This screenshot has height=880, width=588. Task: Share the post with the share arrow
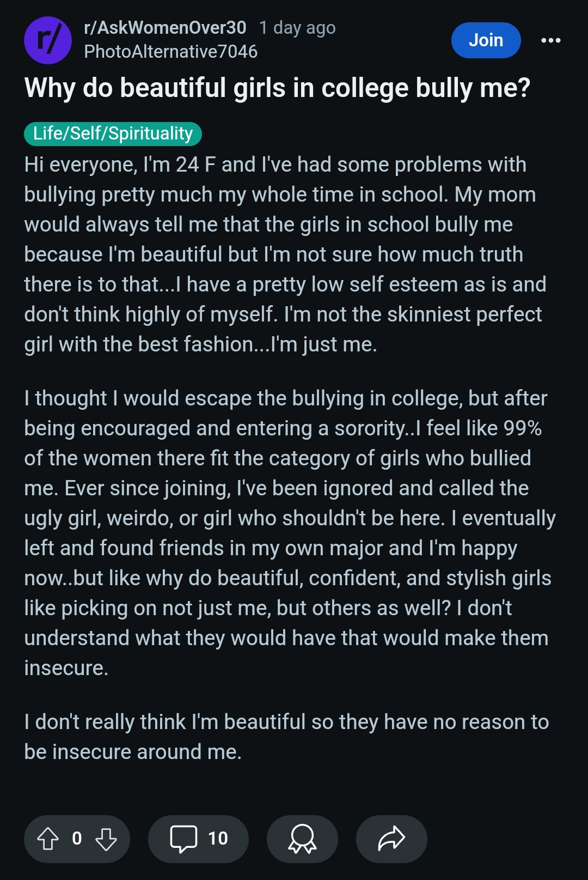[x=391, y=839]
